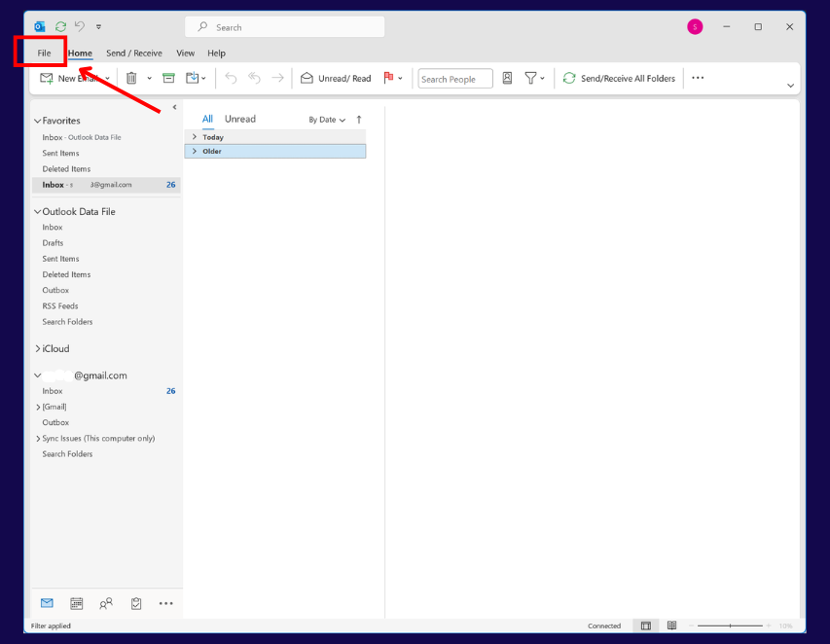
Task: Expand the Older message group
Action: click(x=195, y=152)
